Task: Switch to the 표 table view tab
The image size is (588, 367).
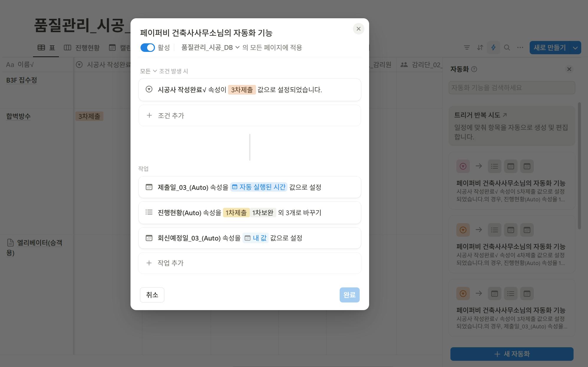Action: coord(46,48)
